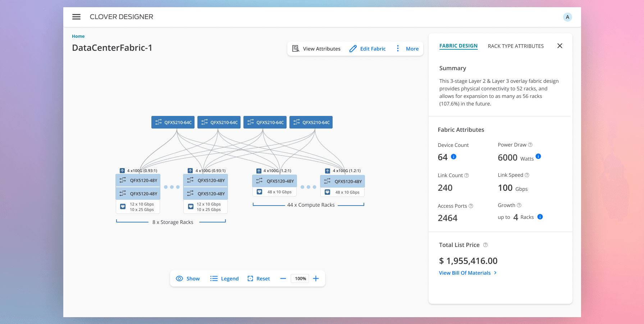Click the first compute rack 48 x 10 Gbps port icon
644x324 pixels.
259,192
